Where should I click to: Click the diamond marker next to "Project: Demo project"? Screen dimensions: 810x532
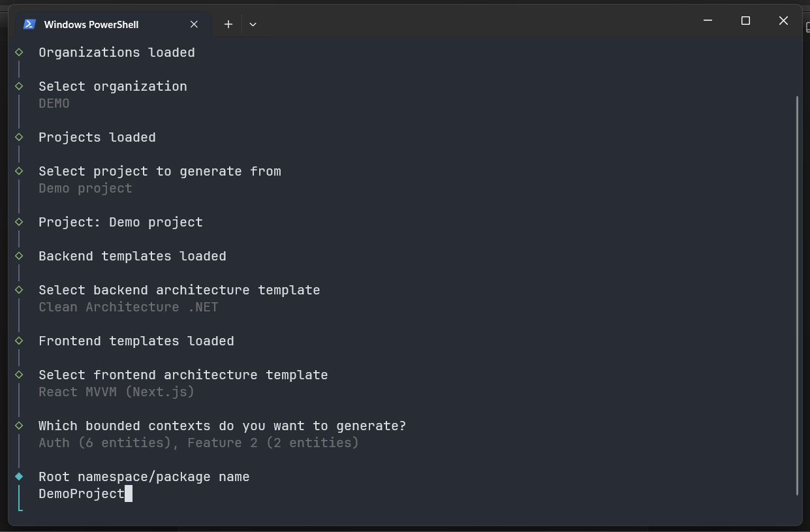tap(18, 222)
